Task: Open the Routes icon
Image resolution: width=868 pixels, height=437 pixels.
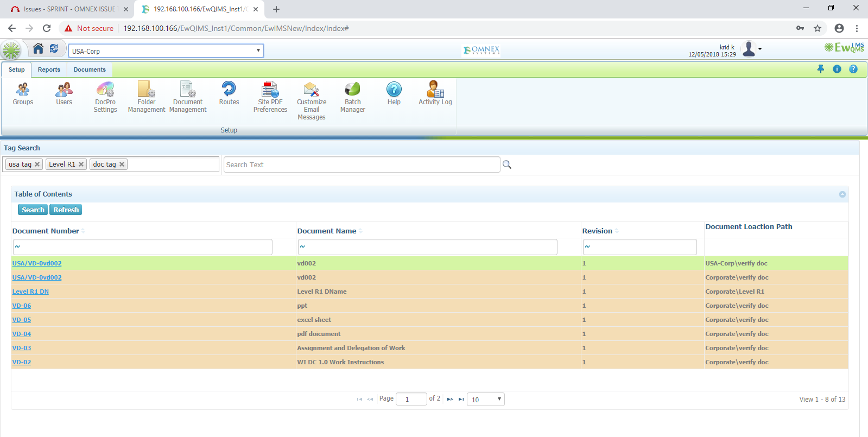Action: coord(229,94)
